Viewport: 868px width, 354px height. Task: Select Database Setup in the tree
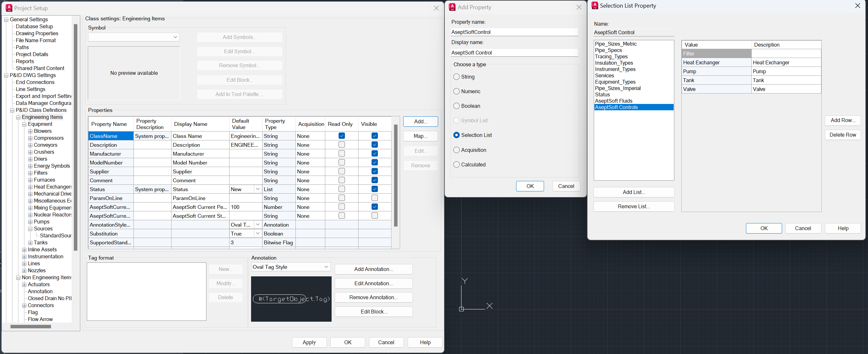34,26
